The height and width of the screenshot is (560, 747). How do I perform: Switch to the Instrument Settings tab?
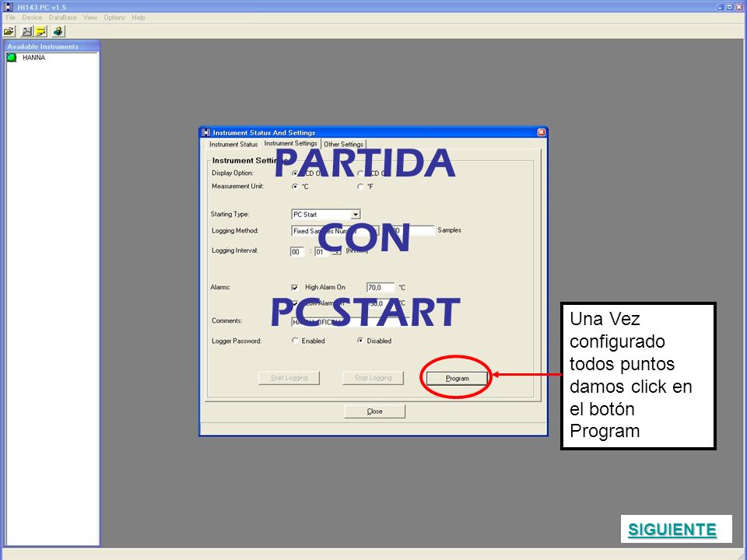290,143
